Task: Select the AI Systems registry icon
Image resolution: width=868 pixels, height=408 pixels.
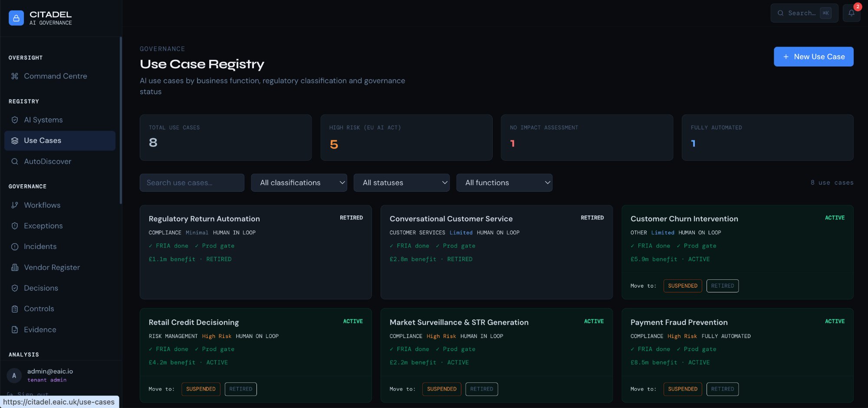Action: [x=14, y=120]
